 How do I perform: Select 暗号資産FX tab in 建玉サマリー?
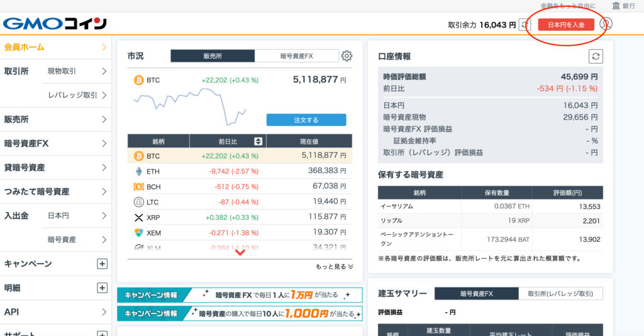[477, 294]
